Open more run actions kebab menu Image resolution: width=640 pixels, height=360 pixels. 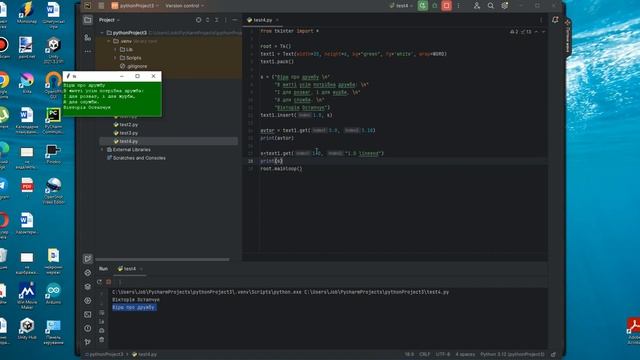pyautogui.click(x=458, y=6)
